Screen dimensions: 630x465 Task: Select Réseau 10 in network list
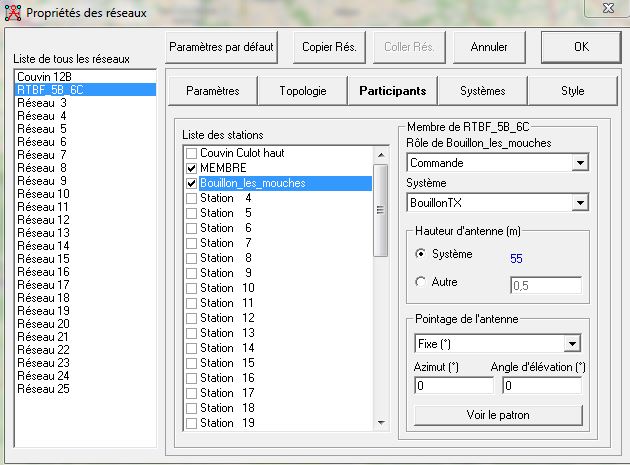pyautogui.click(x=86, y=194)
